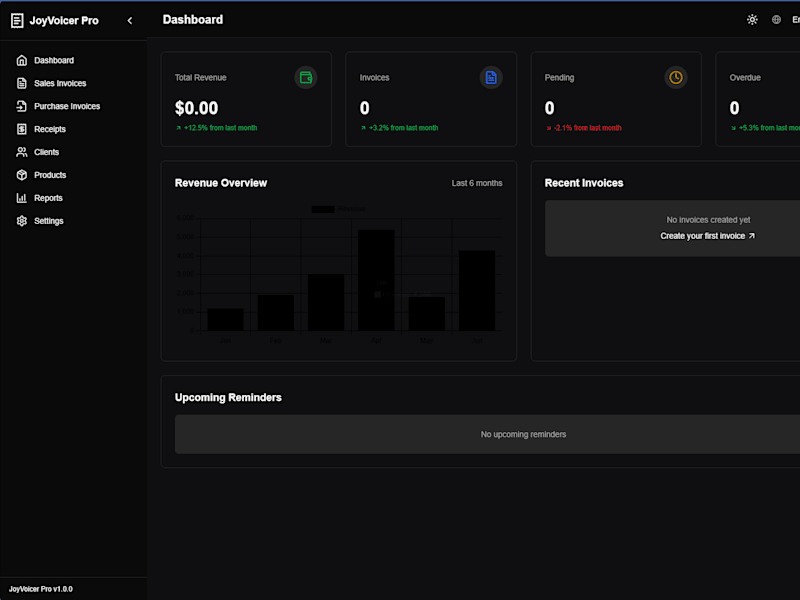
Task: Click the Purchase Invoices import icon
Action: (x=21, y=106)
